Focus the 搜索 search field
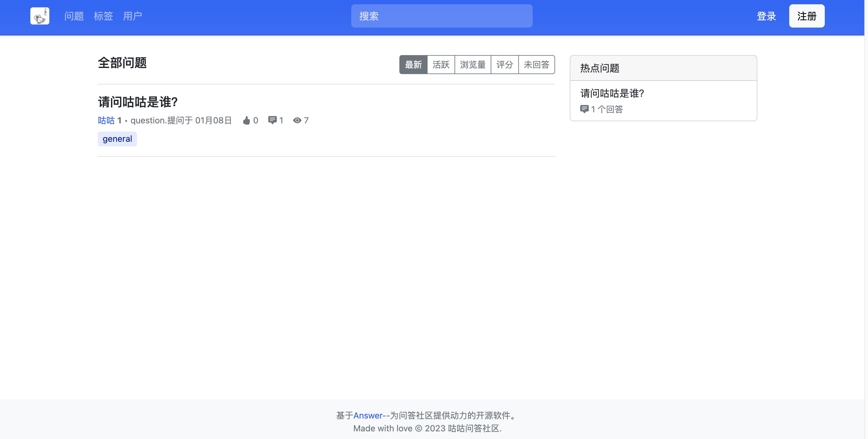This screenshot has width=868, height=439. coord(441,16)
